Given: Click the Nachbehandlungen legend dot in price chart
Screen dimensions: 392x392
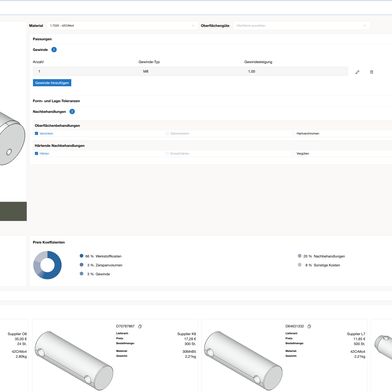Looking at the screenshot, I should [x=299, y=256].
